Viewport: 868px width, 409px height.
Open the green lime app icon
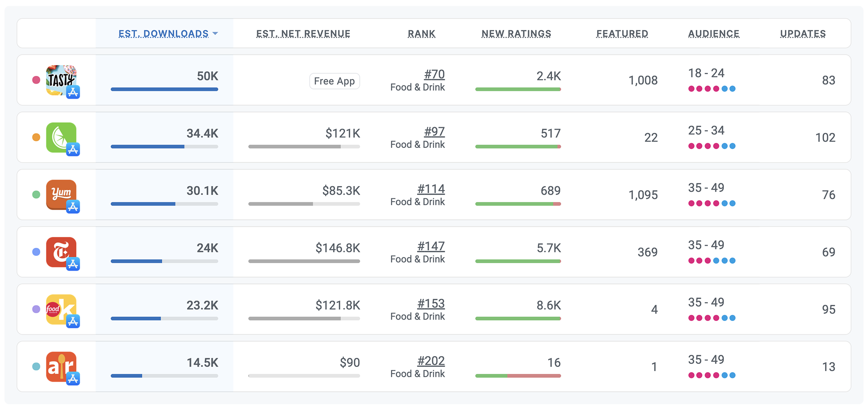coord(62,137)
